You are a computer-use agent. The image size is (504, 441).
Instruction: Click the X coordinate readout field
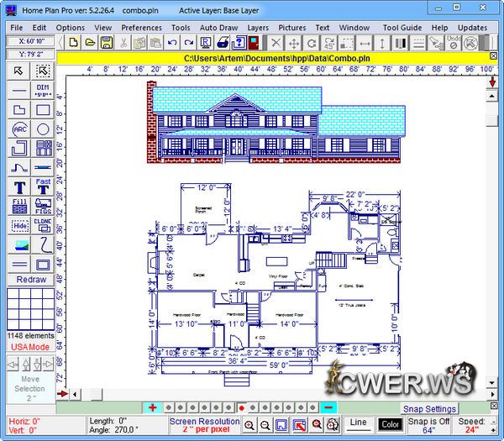tap(31, 41)
